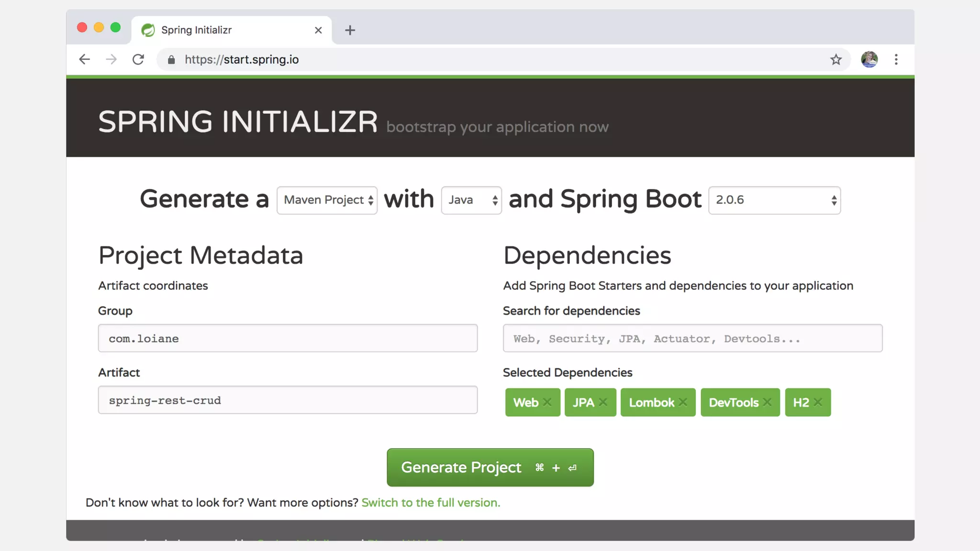Click the Group field containing com.loiane

(288, 338)
